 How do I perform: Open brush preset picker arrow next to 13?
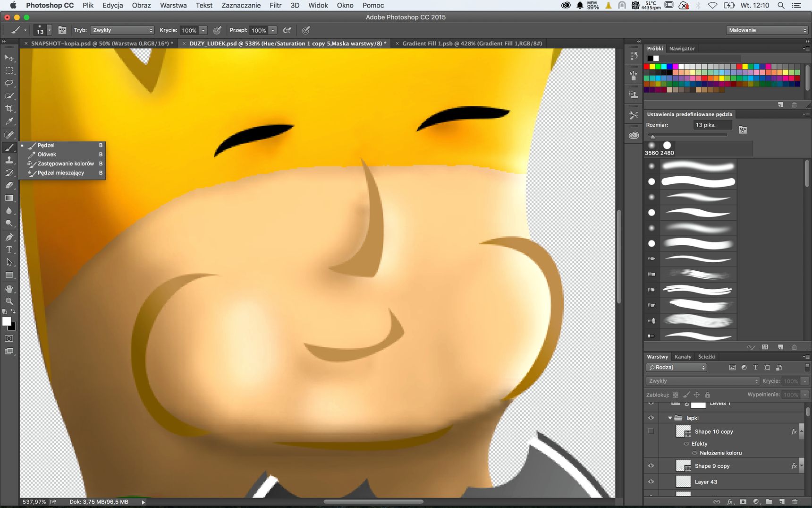coord(49,30)
